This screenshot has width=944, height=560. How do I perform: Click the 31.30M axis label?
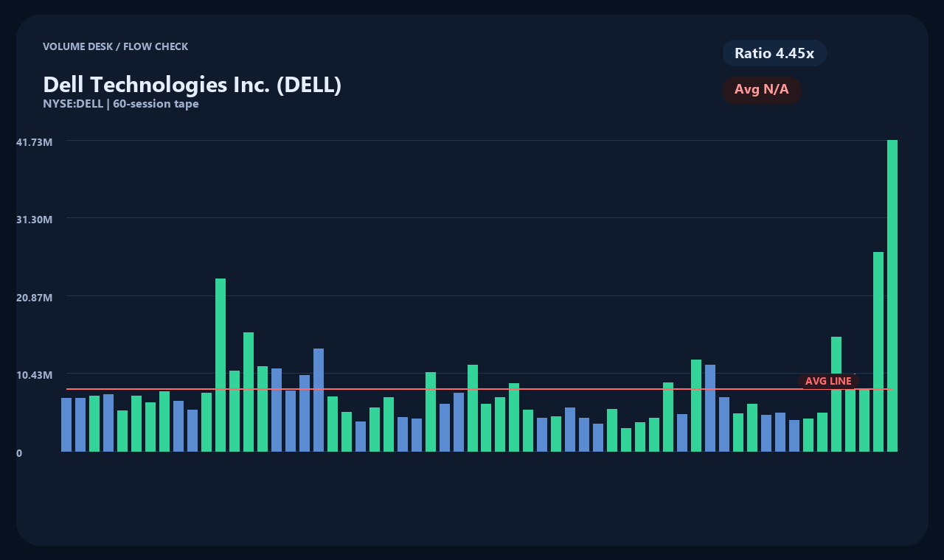point(34,220)
